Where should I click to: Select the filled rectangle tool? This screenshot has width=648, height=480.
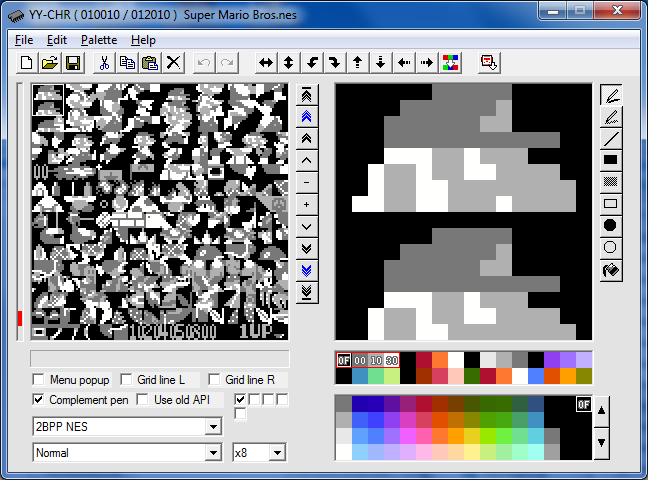(x=611, y=160)
